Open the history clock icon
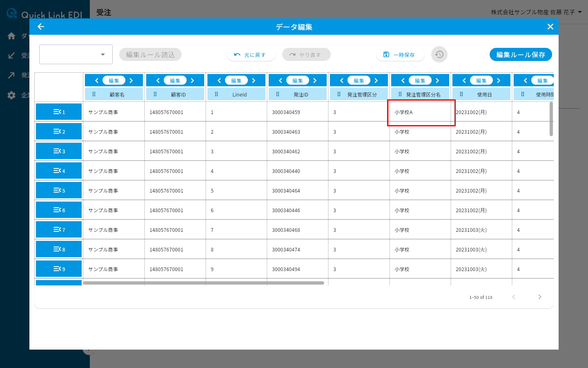 (439, 54)
